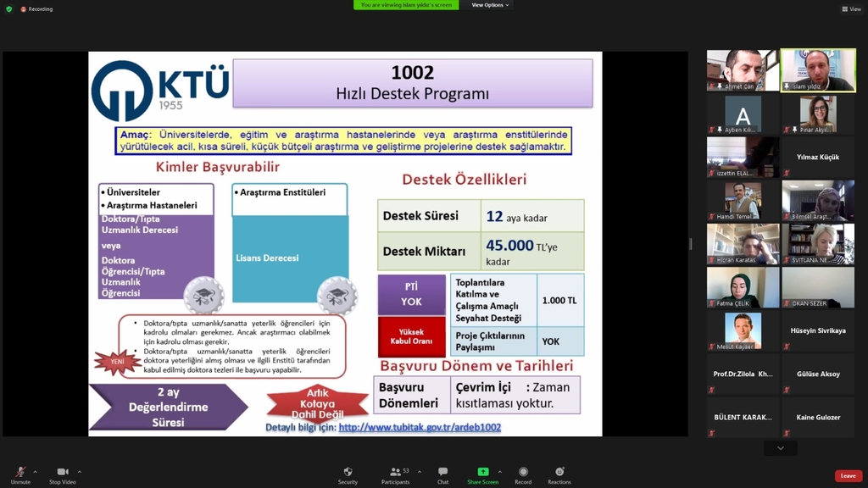Click the '2 ay Değerlendirme Süresi' arrow
The width and height of the screenshot is (868, 488).
coord(169,408)
